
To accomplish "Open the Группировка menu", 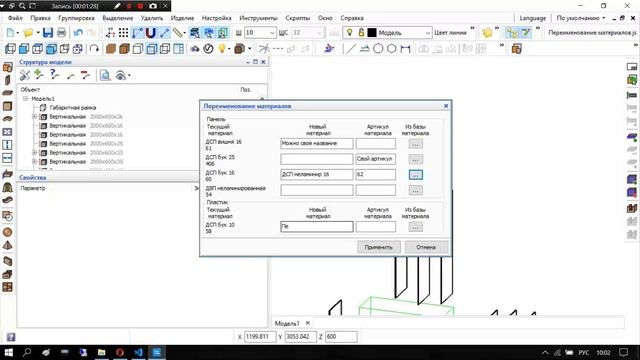I will click(76, 18).
